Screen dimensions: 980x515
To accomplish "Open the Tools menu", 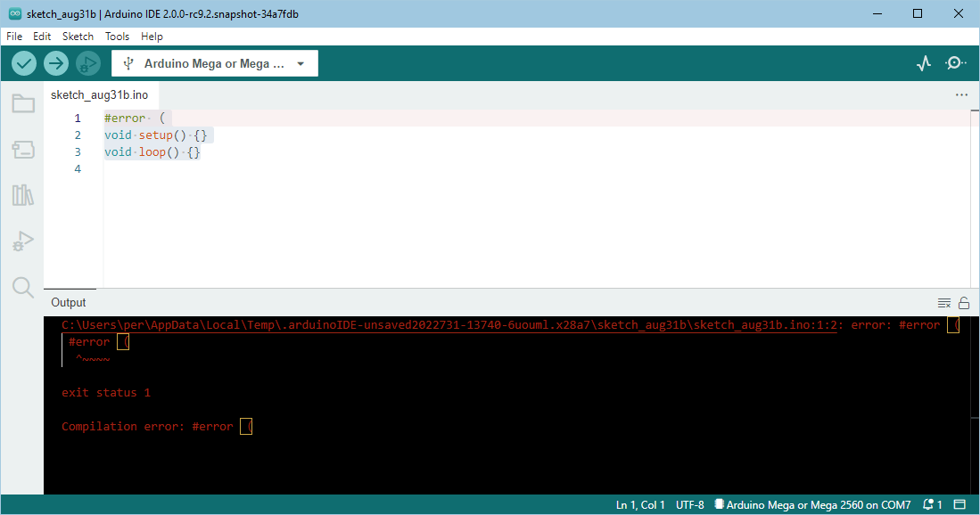I will [117, 37].
